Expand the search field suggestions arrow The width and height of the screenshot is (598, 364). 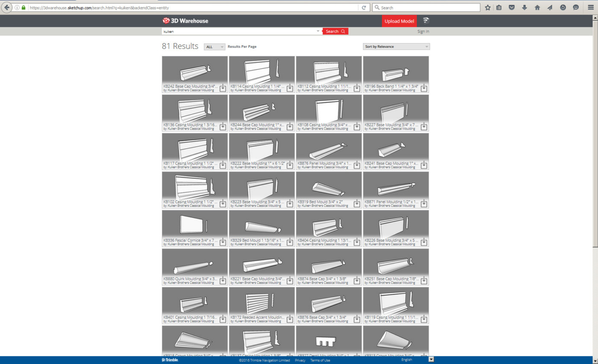[x=318, y=31]
